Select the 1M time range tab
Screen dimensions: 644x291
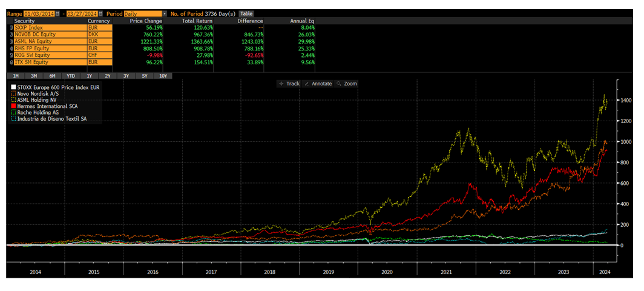click(x=16, y=76)
